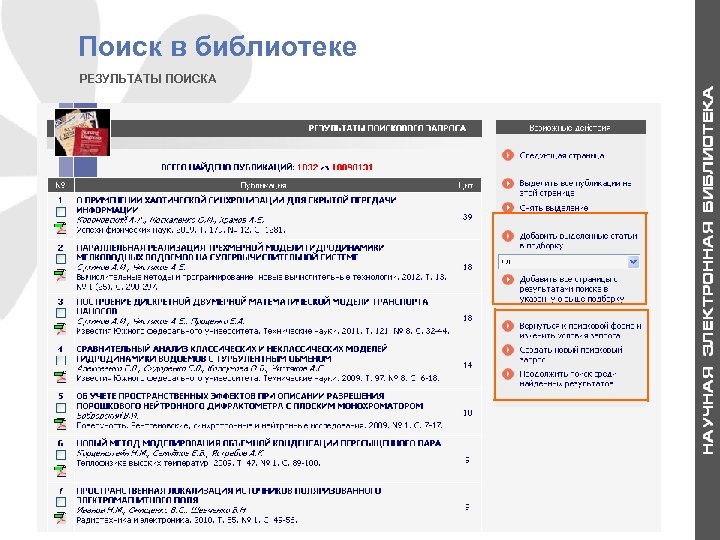Click journal line 'Вычислительные методы и программирование'

[x=261, y=282]
